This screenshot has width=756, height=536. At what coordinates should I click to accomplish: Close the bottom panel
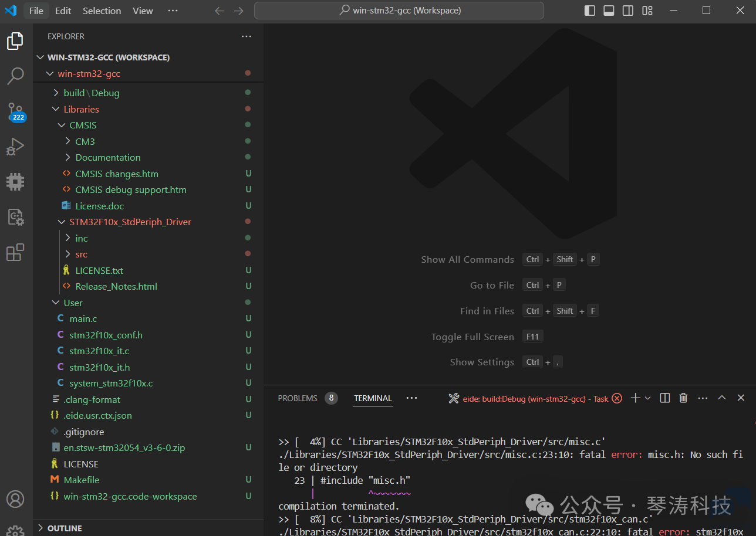click(741, 398)
